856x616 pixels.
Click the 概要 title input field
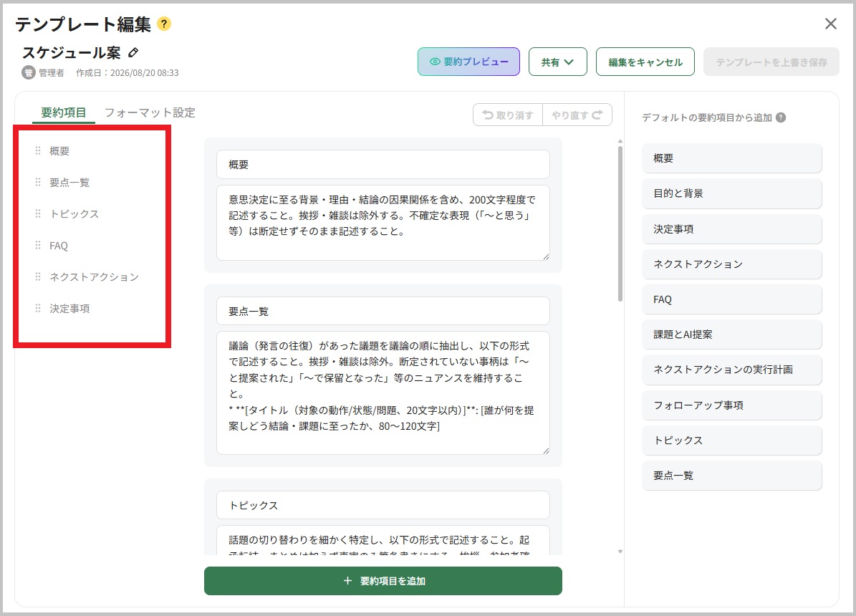coord(383,164)
